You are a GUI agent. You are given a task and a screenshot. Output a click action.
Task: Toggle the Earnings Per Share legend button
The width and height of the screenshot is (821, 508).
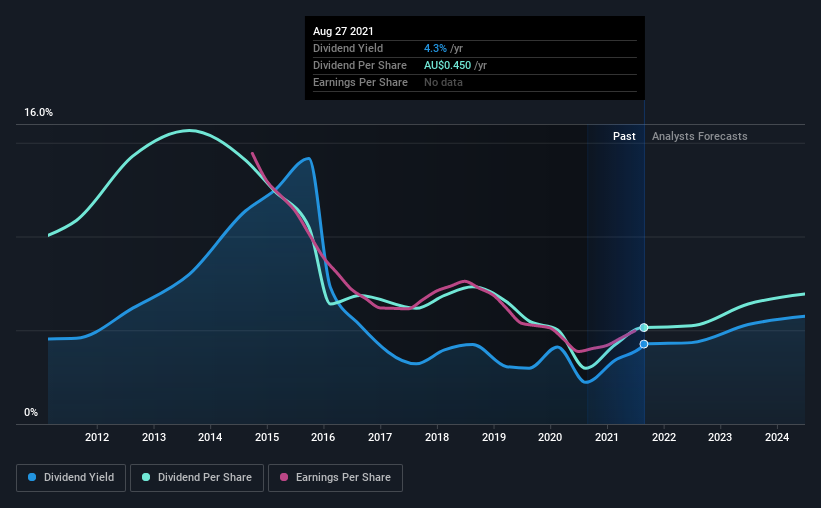pyautogui.click(x=335, y=478)
